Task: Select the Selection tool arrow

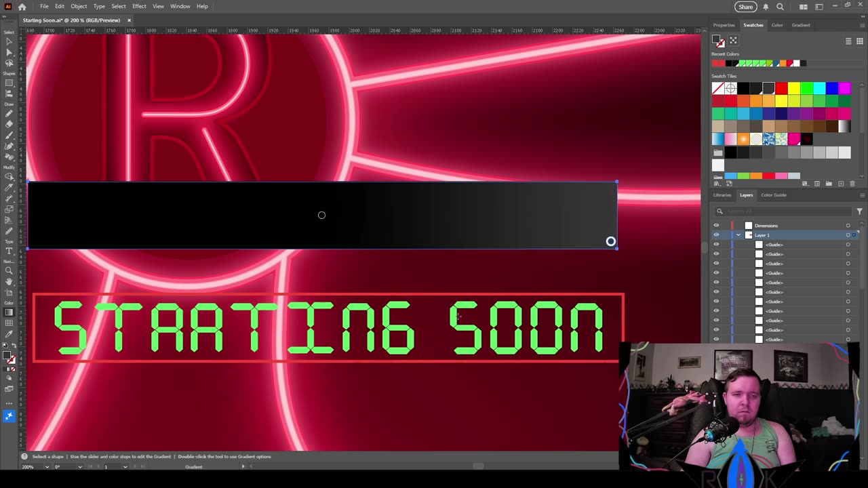Action: 9,42
